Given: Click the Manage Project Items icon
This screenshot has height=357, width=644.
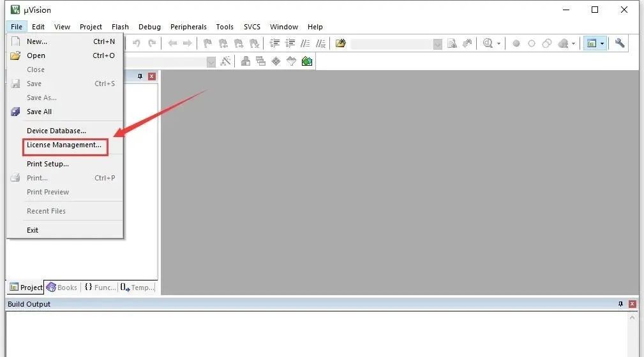Looking at the screenshot, I should [246, 61].
